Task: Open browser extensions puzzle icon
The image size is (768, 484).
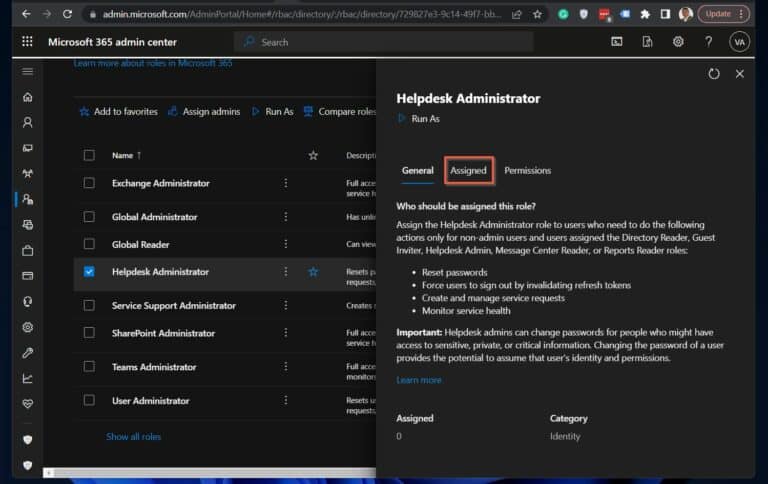Action: click(645, 14)
